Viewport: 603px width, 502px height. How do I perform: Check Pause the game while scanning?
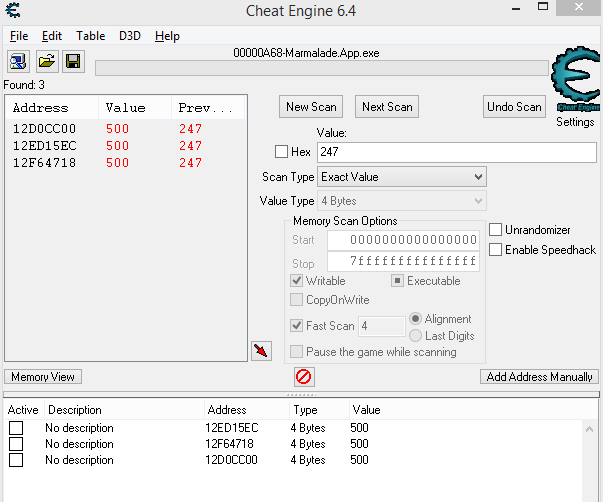[297, 352]
